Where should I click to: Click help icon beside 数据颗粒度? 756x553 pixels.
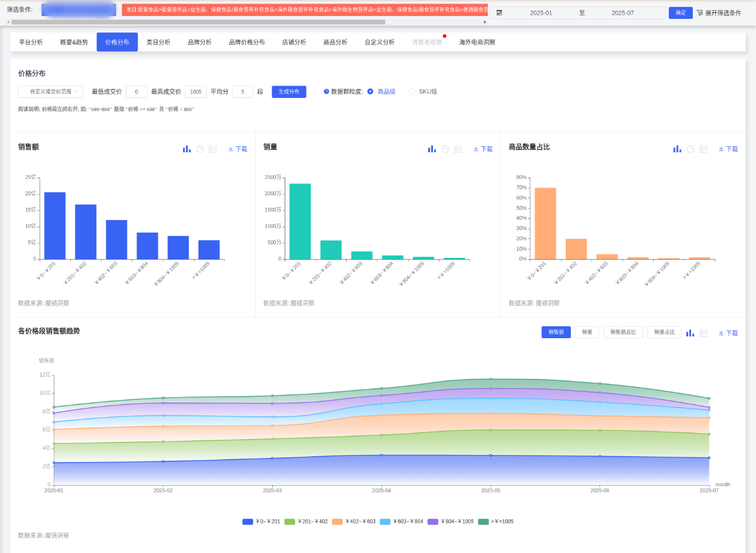(x=326, y=91)
